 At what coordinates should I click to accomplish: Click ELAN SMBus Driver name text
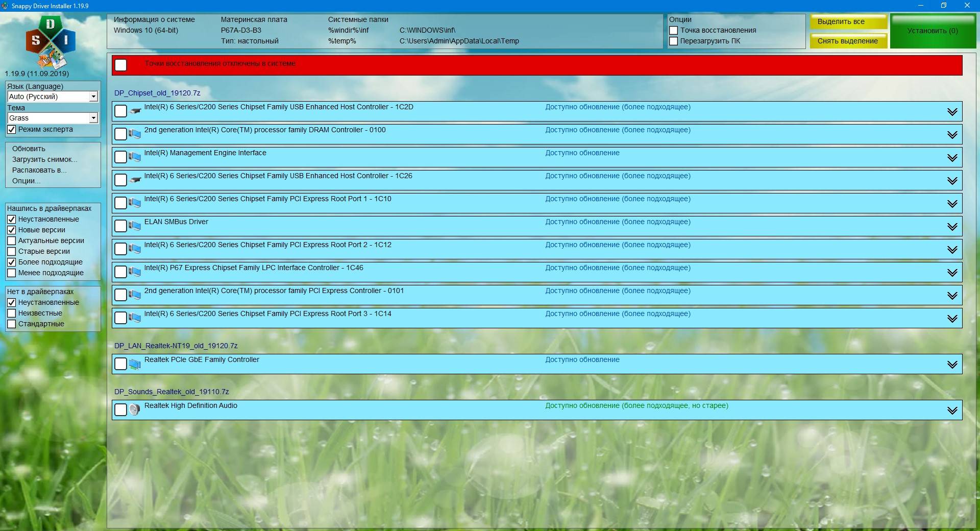176,222
